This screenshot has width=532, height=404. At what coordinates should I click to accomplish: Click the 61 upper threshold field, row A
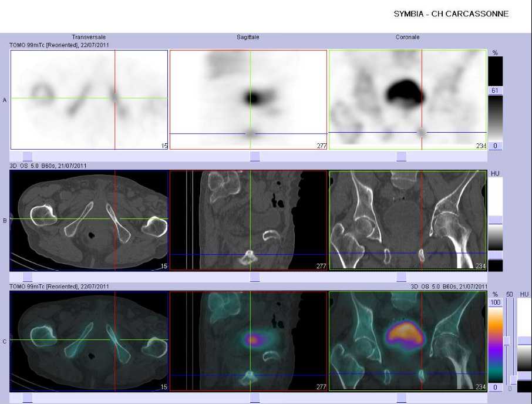495,90
